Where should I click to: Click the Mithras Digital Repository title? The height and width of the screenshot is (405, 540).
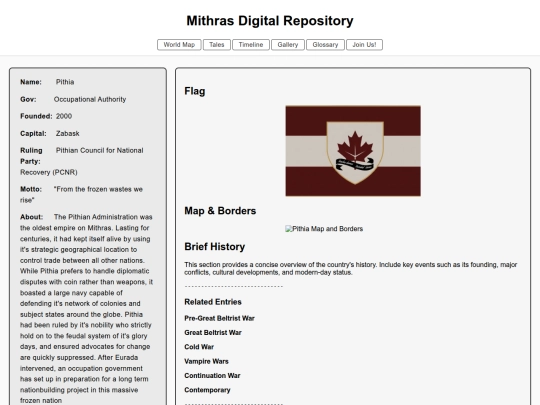coord(270,21)
